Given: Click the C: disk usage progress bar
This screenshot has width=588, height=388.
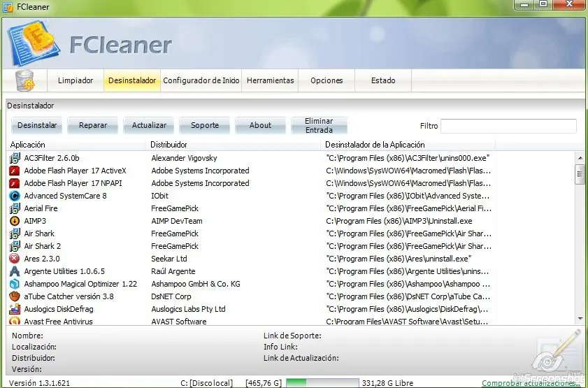Looking at the screenshot, I should (x=322, y=382).
